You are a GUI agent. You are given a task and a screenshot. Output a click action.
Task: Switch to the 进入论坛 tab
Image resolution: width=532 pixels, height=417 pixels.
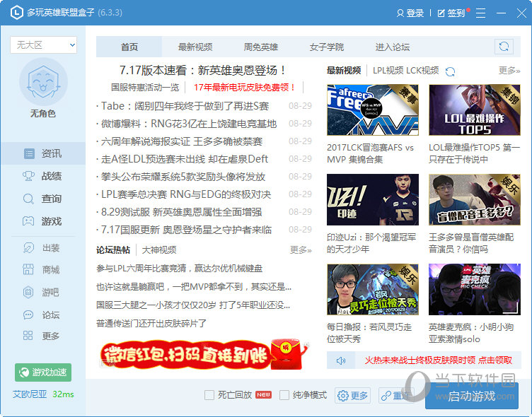392,47
